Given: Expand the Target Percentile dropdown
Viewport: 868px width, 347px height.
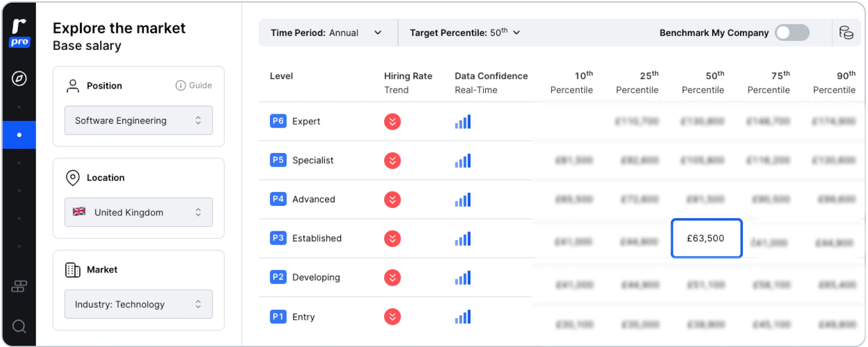Looking at the screenshot, I should 465,33.
